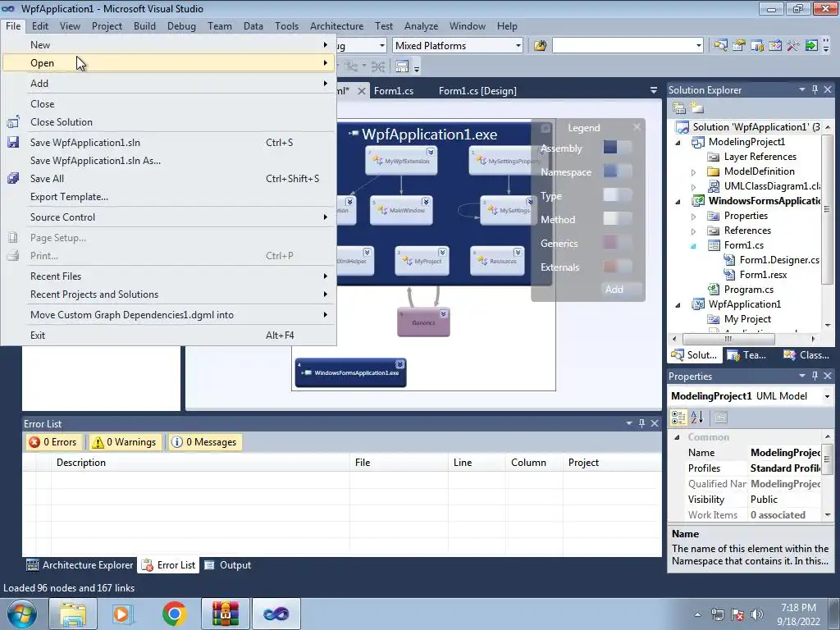The image size is (840, 630).
Task: Click the expand chevron on Generics node
Action: tap(443, 314)
